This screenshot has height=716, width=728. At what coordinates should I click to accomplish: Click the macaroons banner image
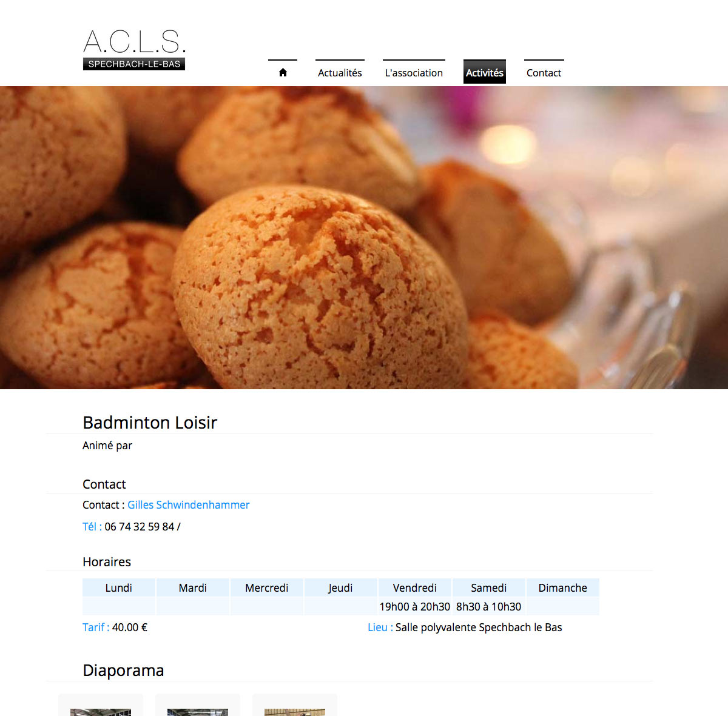pyautogui.click(x=364, y=238)
